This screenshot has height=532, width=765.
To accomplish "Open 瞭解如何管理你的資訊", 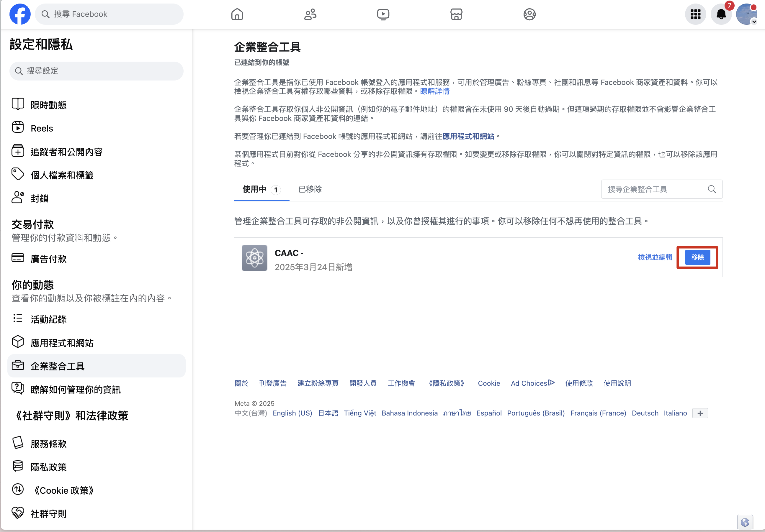I will 96,389.
